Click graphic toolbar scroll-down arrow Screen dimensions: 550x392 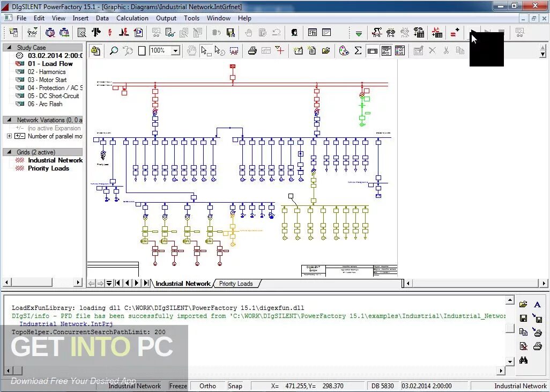[x=542, y=54]
